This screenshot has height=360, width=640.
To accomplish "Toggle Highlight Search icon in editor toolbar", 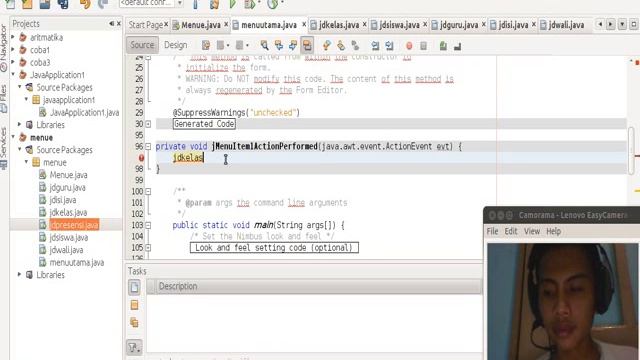I will 307,45.
